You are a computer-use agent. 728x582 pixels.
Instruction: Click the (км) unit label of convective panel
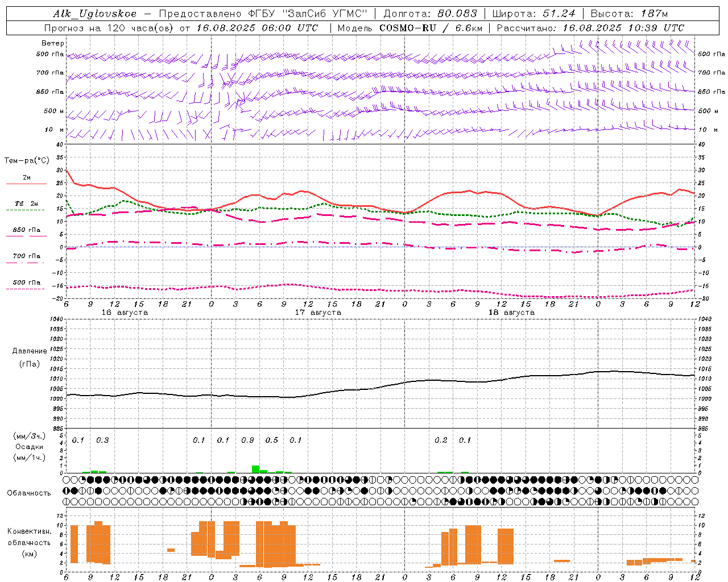[x=30, y=554]
